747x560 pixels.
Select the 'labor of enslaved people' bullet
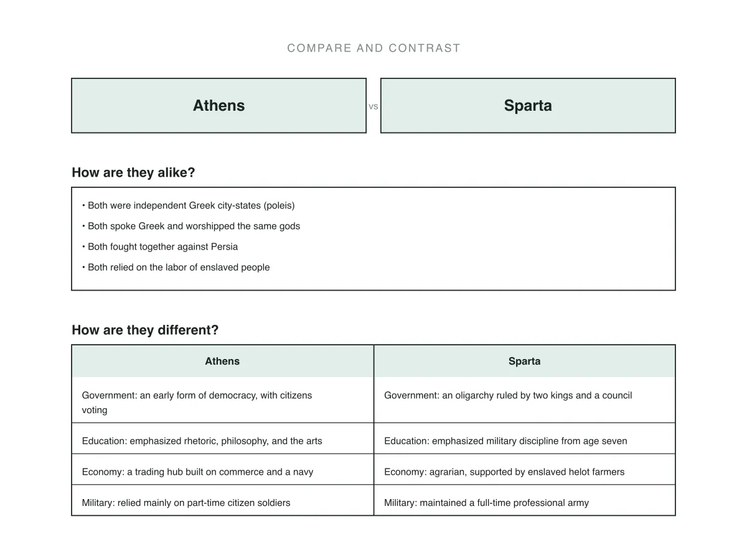176,267
